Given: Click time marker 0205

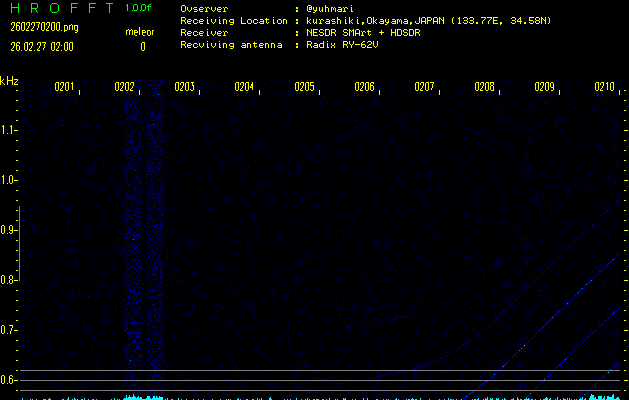Looking at the screenshot, I should click(304, 87).
